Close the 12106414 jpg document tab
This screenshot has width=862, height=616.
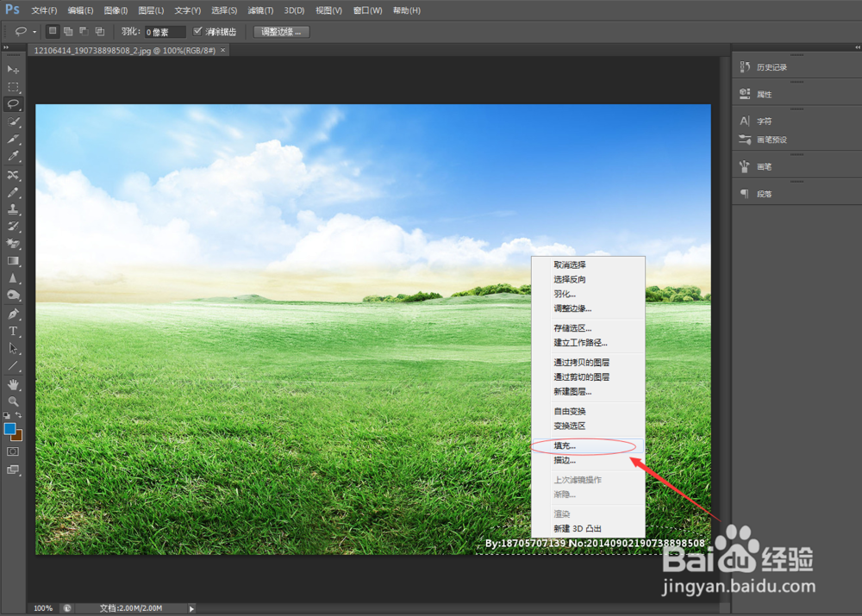[x=222, y=50]
